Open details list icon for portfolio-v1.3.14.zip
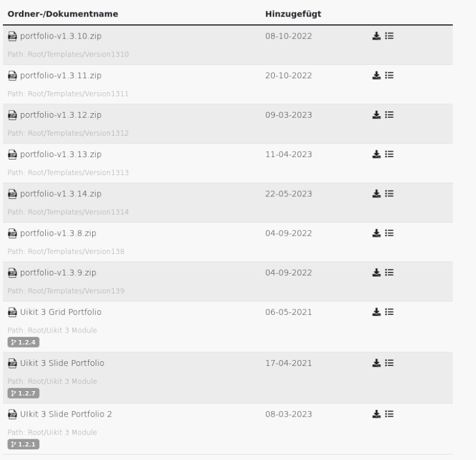This screenshot has height=460, width=476. [x=390, y=193]
